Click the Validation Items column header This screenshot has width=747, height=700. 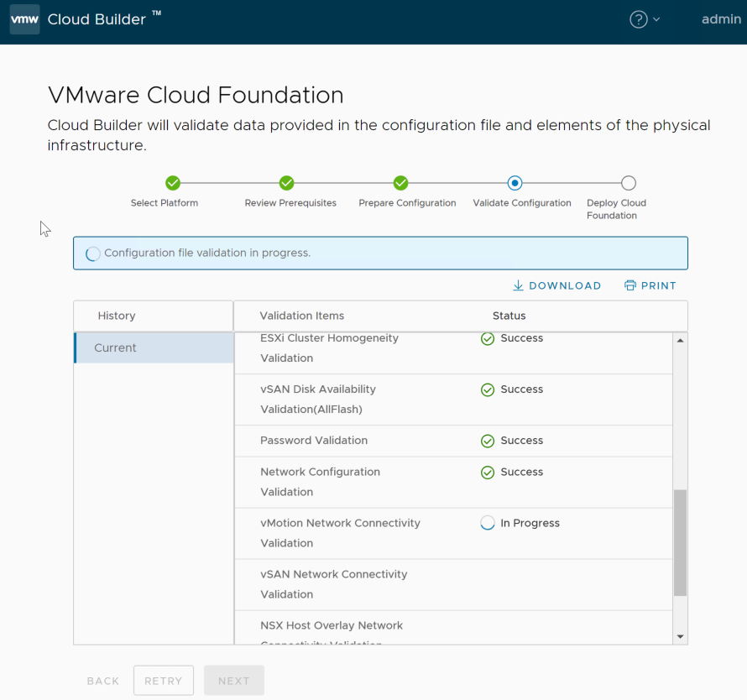tap(301, 316)
